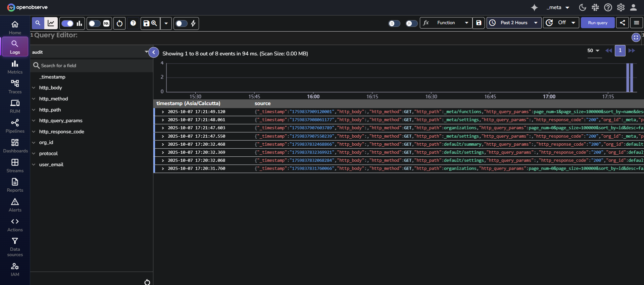
Task: Open the Traces menu item
Action: click(15, 87)
